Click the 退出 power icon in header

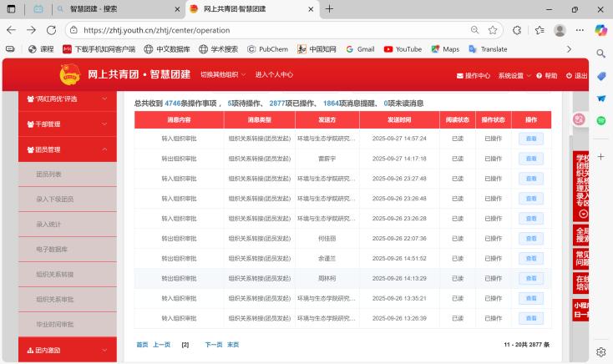(570, 75)
